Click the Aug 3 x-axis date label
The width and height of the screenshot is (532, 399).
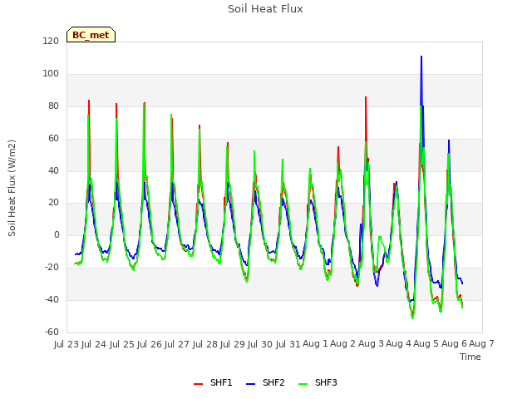pos(371,344)
